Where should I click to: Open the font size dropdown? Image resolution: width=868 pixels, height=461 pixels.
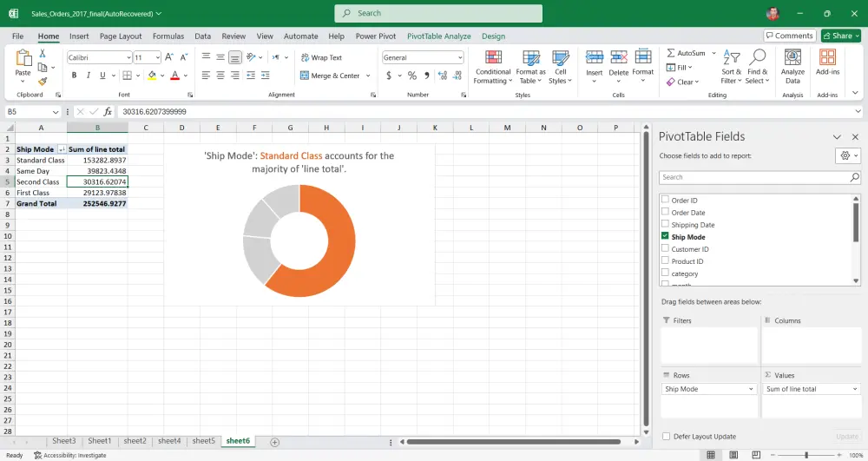[x=157, y=57]
